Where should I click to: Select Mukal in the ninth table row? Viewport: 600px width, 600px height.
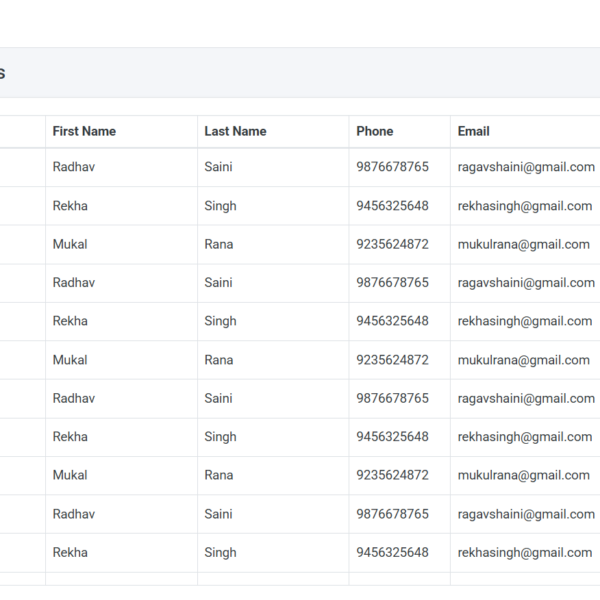70,475
